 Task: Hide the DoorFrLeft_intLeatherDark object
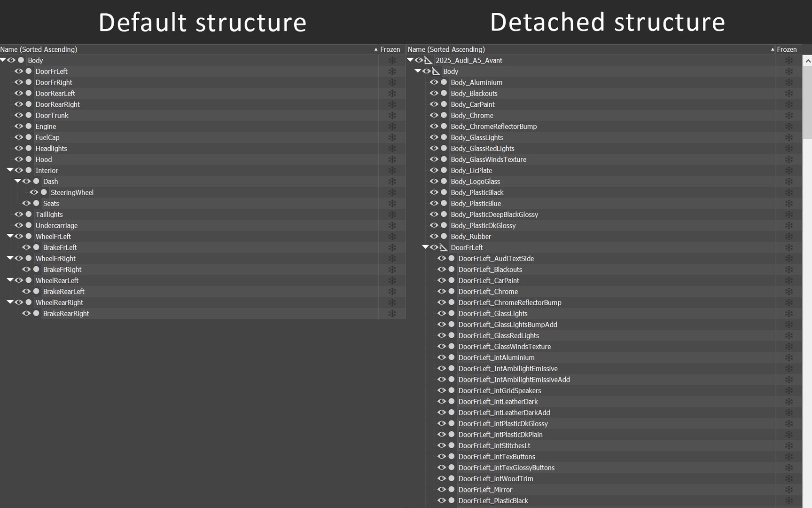[x=441, y=401]
